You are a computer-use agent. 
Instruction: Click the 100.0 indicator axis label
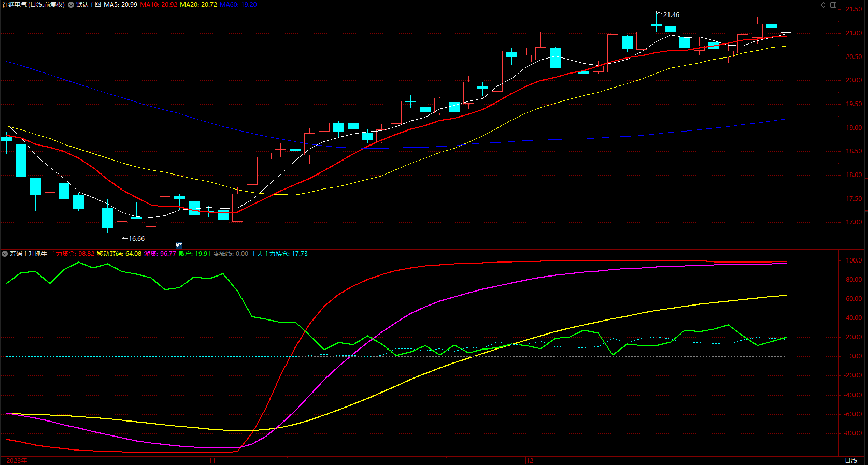point(854,260)
